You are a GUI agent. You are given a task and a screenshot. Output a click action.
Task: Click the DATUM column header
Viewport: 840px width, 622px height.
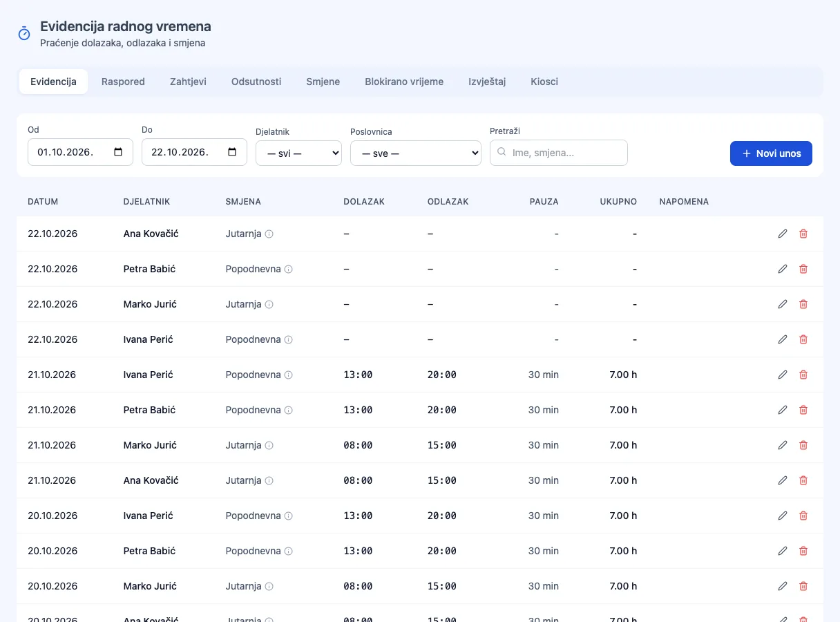pos(43,202)
